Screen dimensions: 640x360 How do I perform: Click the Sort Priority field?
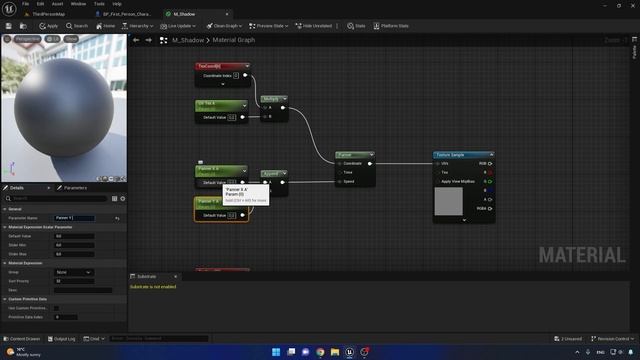74,281
